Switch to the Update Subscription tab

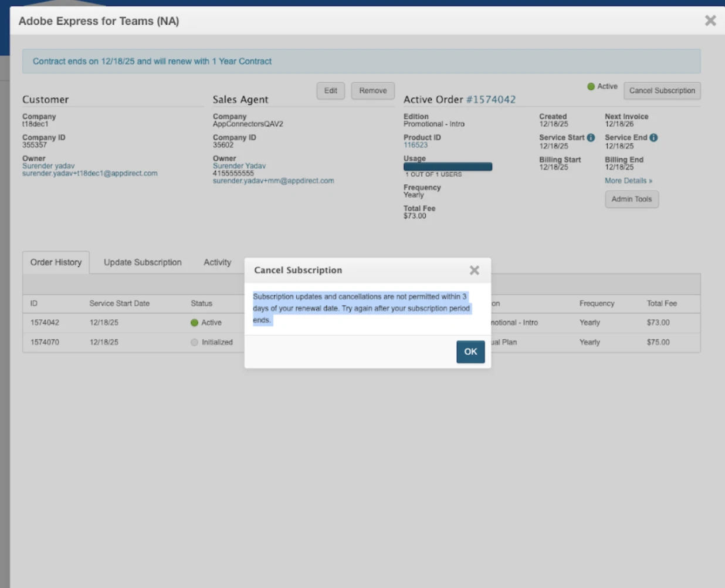143,262
